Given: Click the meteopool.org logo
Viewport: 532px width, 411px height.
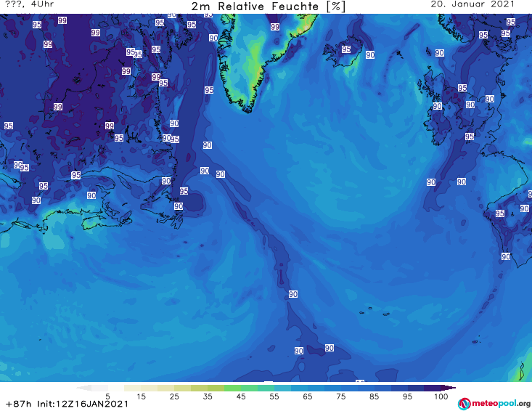Looking at the screenshot, I should click(x=494, y=404).
